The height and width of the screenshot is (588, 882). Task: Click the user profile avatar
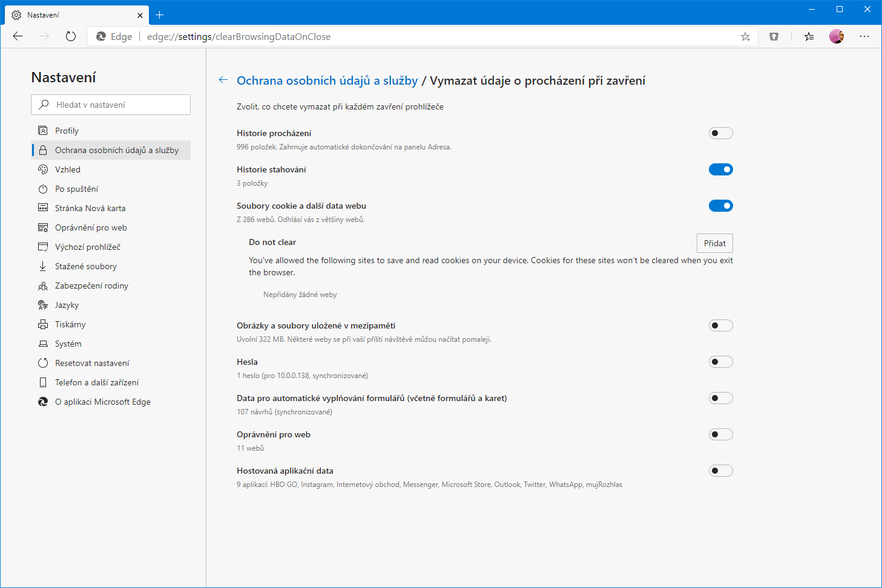click(x=837, y=36)
